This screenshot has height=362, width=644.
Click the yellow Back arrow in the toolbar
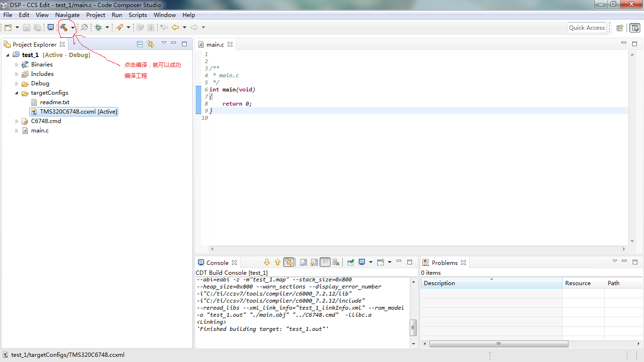(x=175, y=27)
